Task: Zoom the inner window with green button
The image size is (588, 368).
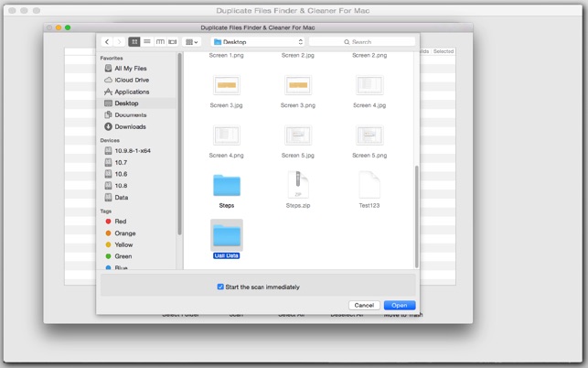Action: pyautogui.click(x=68, y=27)
